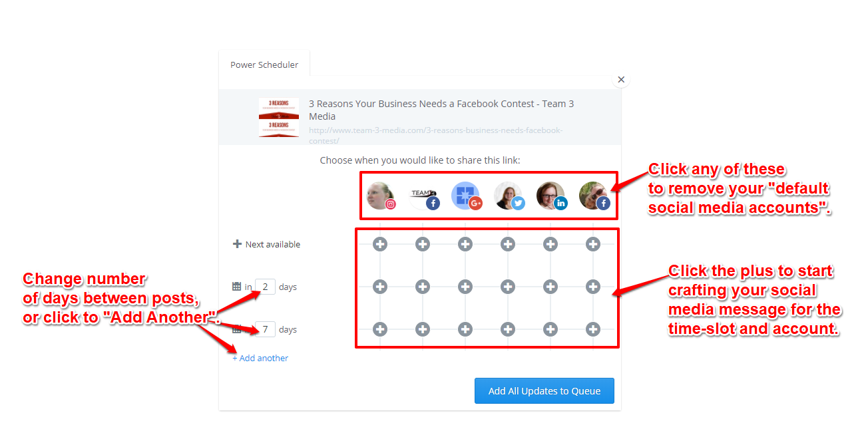The height and width of the screenshot is (439, 868).
Task: Edit the 7 days input field
Action: [x=265, y=329]
